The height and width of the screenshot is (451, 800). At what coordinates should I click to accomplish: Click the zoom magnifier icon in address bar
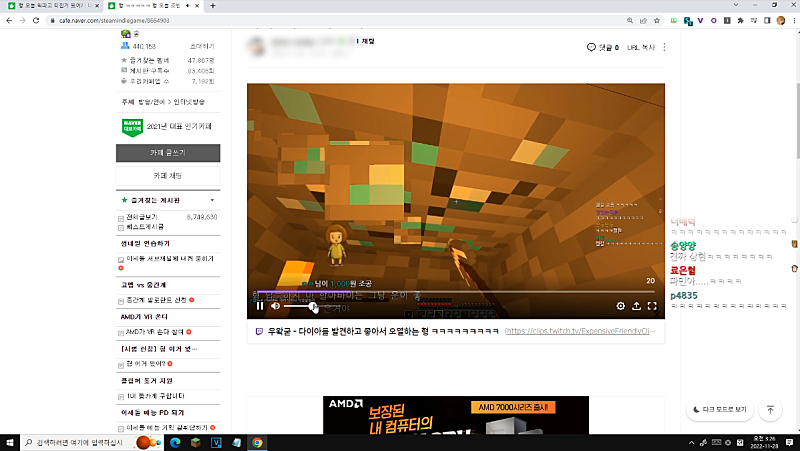tap(630, 20)
